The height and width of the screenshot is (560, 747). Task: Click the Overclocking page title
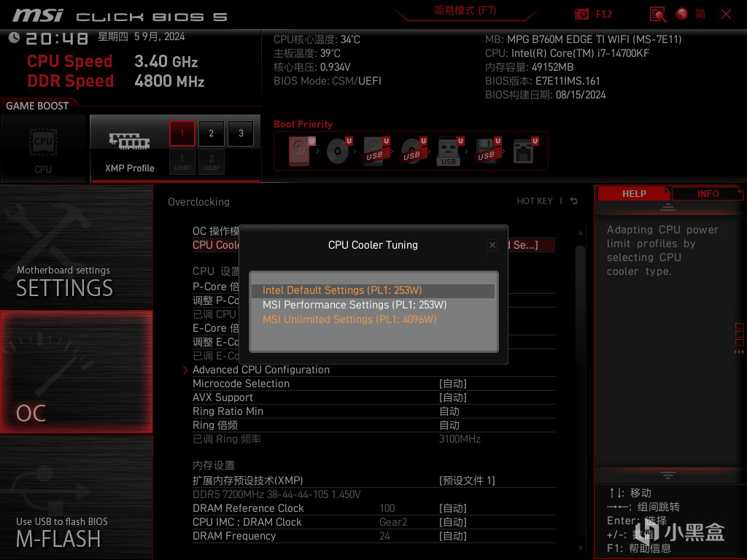coord(198,202)
